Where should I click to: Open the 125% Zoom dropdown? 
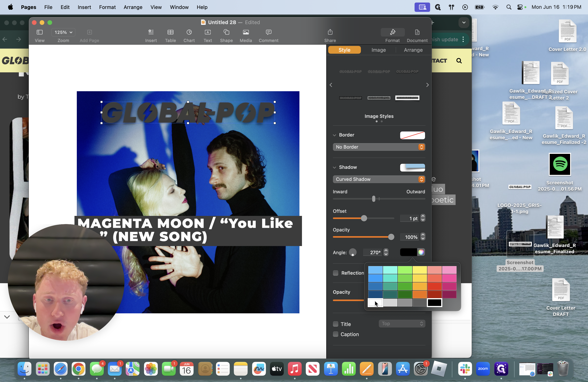point(63,32)
